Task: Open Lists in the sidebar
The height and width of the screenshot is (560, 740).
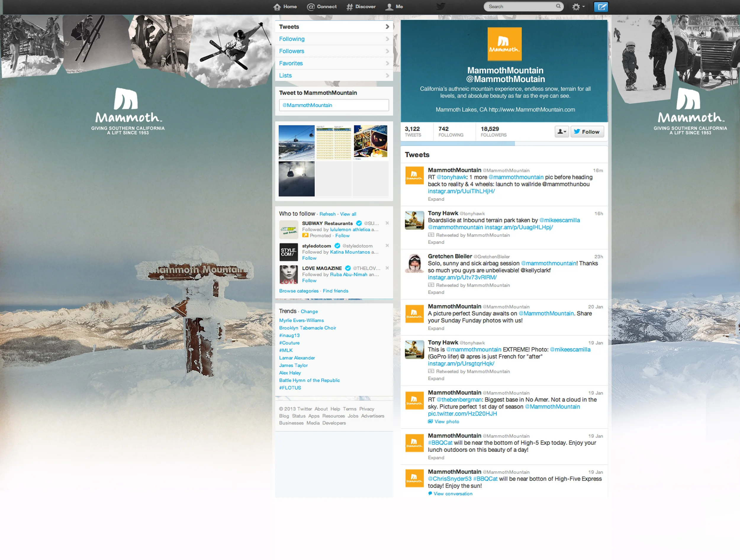Action: [334, 75]
